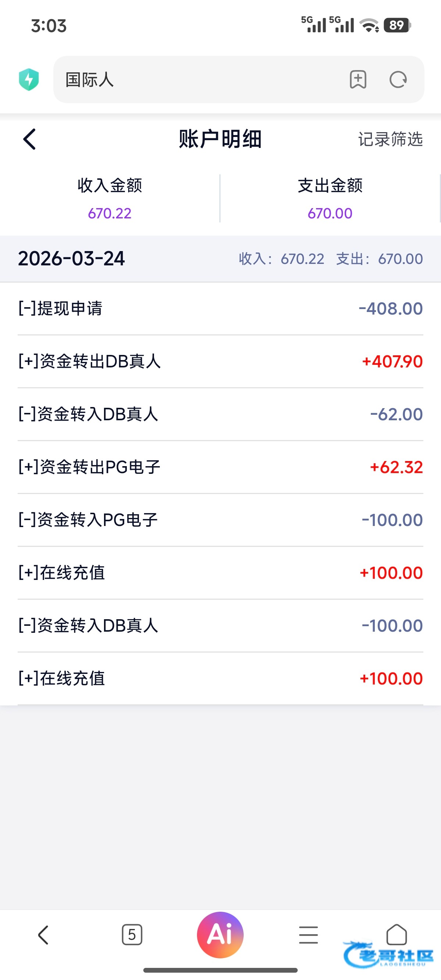
Task: Launch the Ai assistant button
Action: click(220, 934)
